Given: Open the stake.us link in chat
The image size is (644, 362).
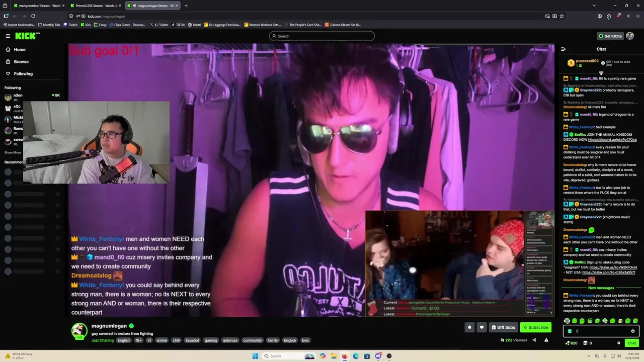Looking at the screenshot, I should (613, 267).
